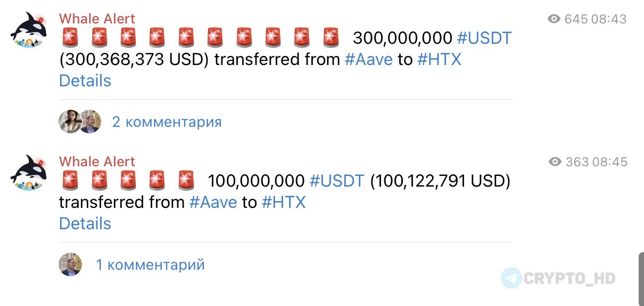Click Whale Alert channel name above first post
The width and height of the screenshot is (644, 306).
click(97, 19)
